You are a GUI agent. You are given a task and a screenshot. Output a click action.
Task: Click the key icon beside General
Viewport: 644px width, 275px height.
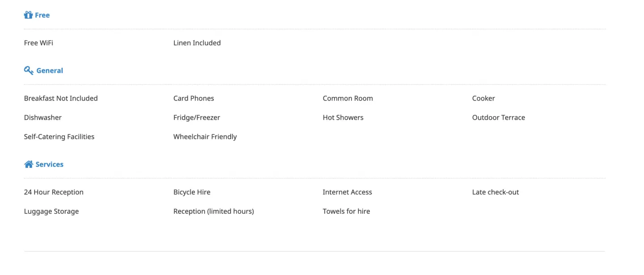29,71
